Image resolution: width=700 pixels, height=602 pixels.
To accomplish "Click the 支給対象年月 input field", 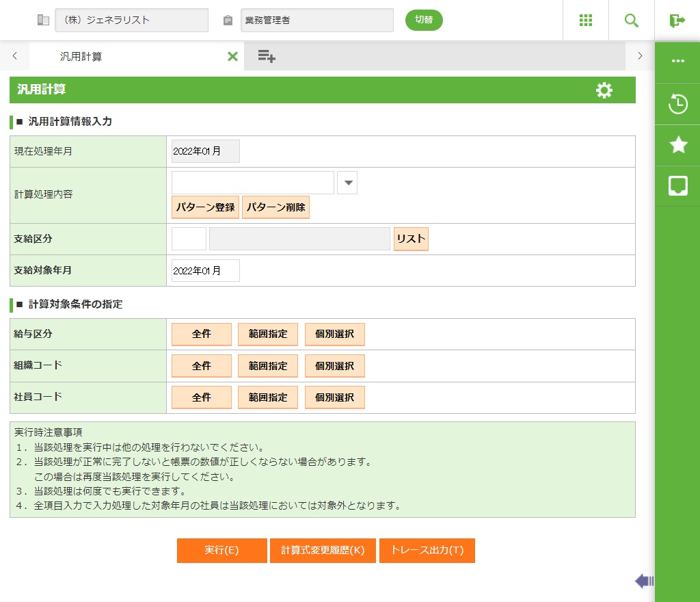I will pyautogui.click(x=206, y=271).
